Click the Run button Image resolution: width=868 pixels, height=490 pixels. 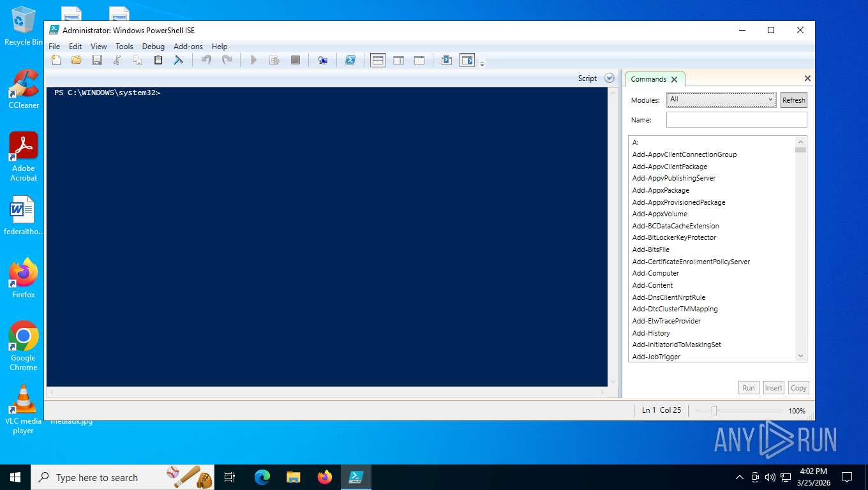point(749,388)
